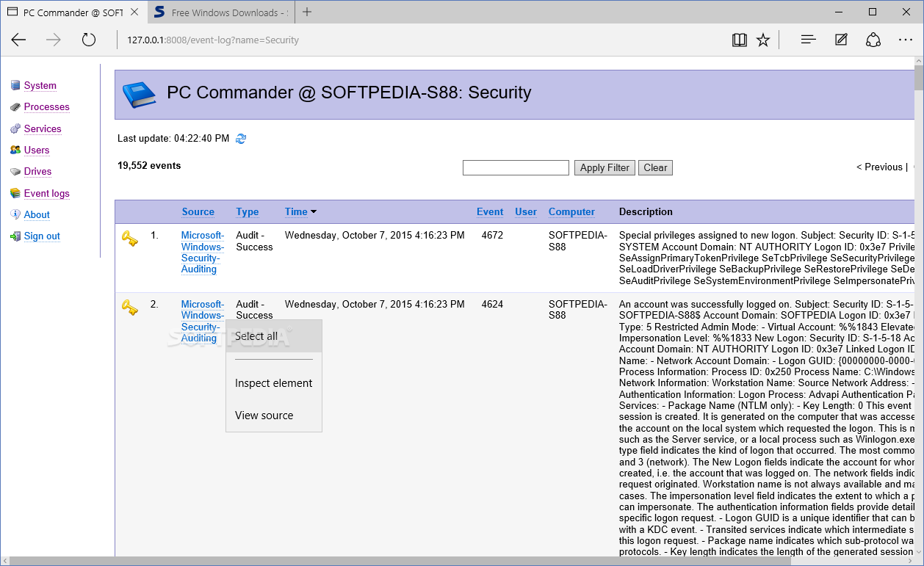The image size is (924, 566).
Task: Sort table by Event column
Action: click(490, 212)
